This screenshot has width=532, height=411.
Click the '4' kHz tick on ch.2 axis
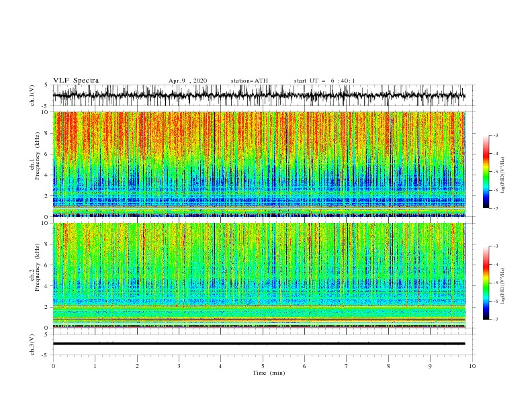tap(47, 286)
